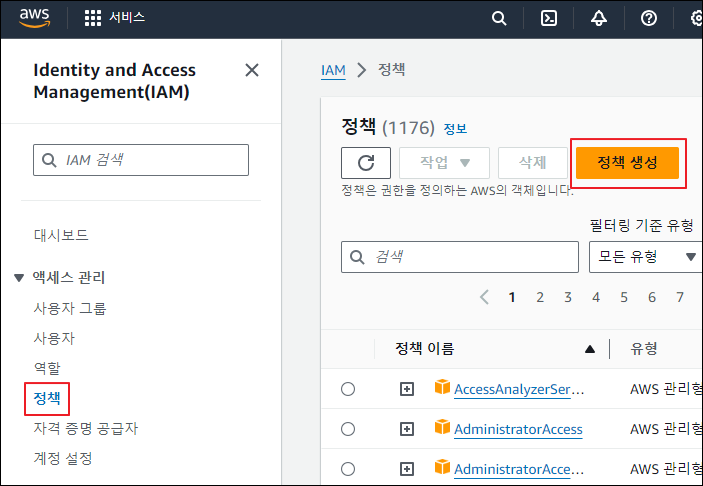
Task: Open 계정 설정 in sidebar
Action: pos(63,458)
